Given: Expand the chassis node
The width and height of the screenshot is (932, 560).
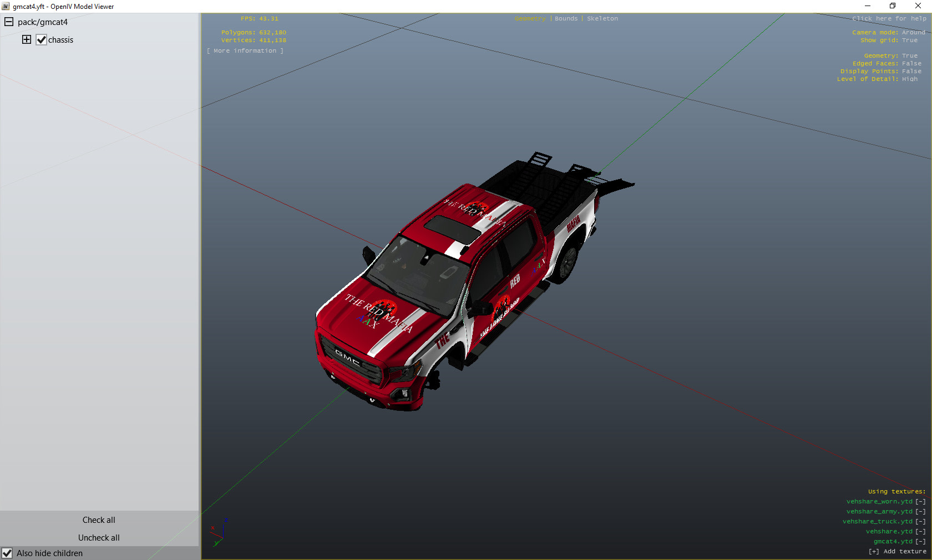Looking at the screenshot, I should (x=27, y=39).
